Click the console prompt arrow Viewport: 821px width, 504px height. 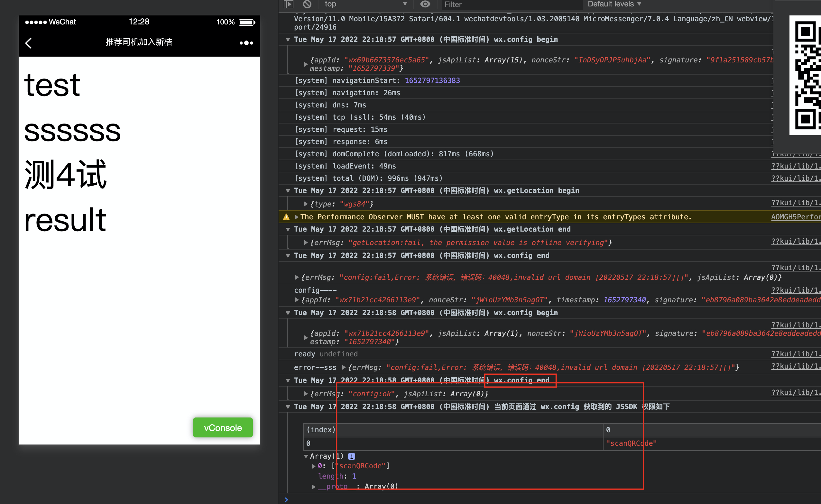tap(286, 499)
